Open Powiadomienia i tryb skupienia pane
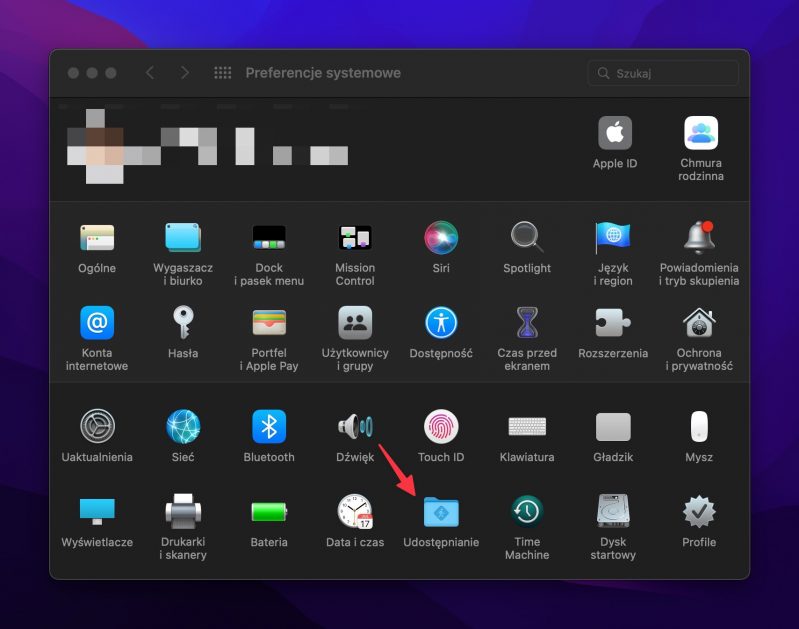Viewport: 799px width, 629px height. tap(699, 238)
